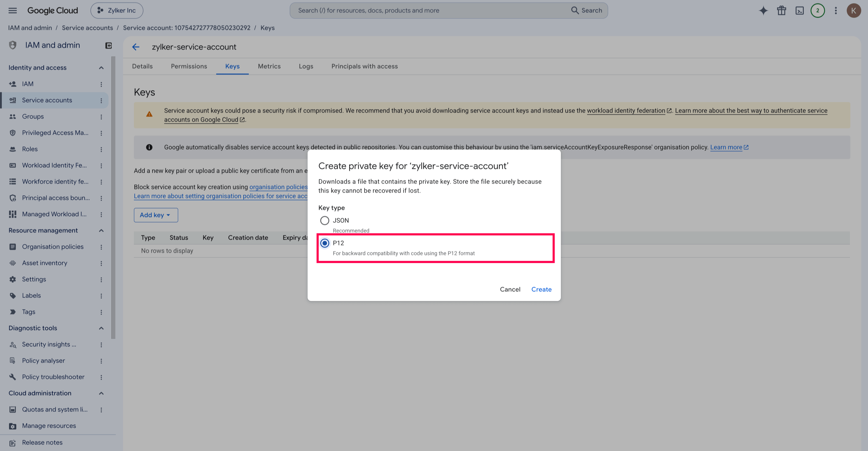Open more options for Groups item
The width and height of the screenshot is (868, 451).
(101, 117)
